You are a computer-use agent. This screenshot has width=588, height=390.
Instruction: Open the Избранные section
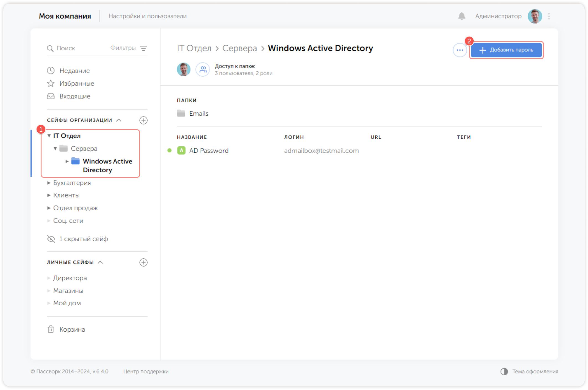pos(76,84)
